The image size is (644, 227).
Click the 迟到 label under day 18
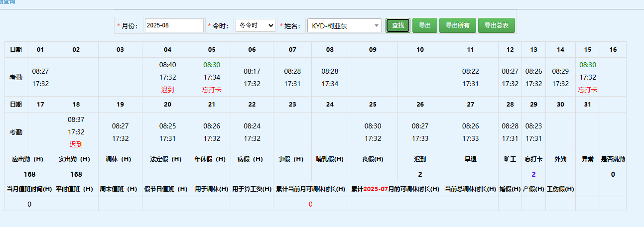[76, 144]
